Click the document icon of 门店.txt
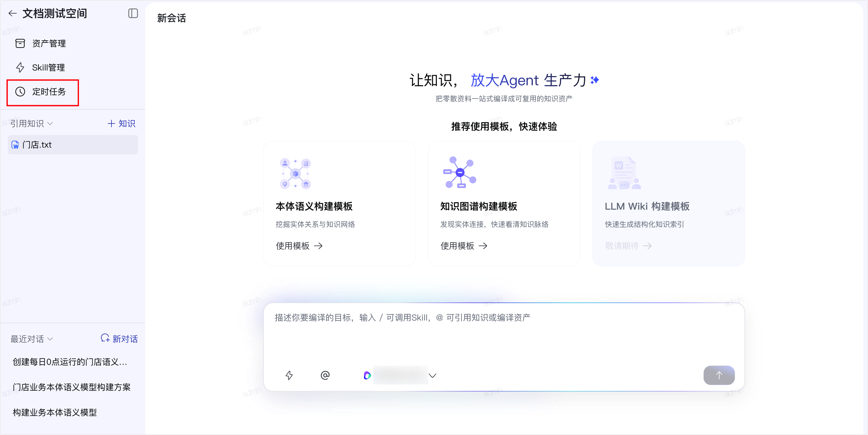Viewport: 868px width, 435px height. 15,145
